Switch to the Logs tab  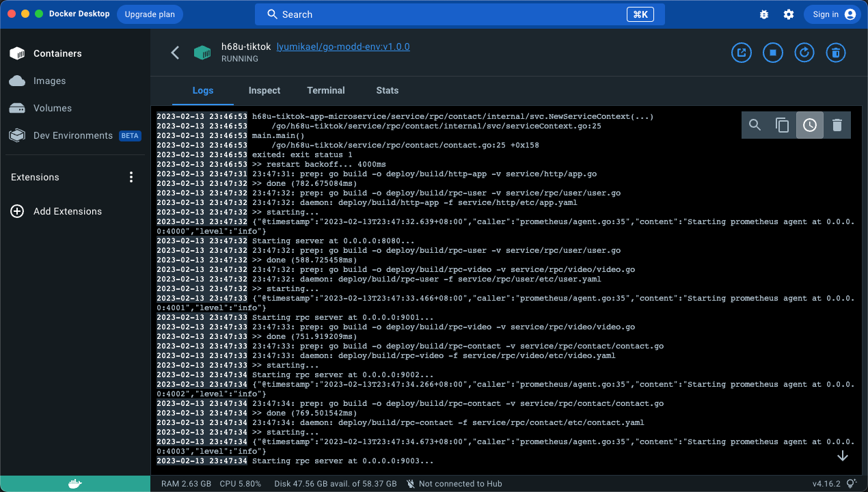point(203,90)
